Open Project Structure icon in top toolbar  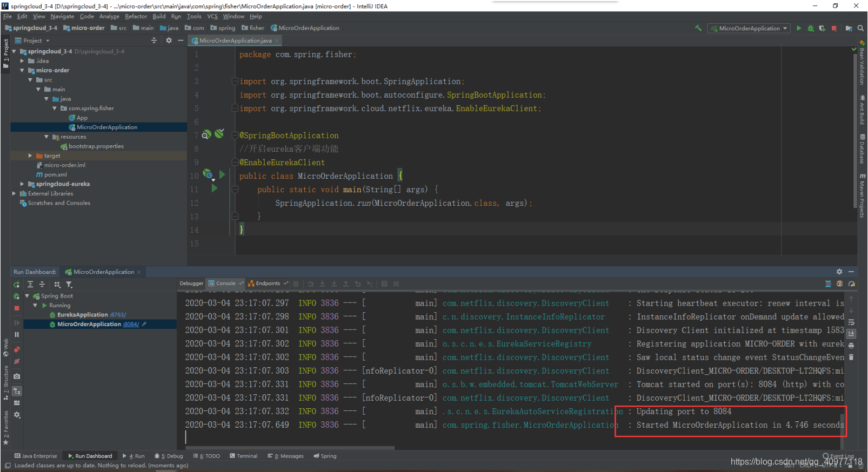click(849, 28)
